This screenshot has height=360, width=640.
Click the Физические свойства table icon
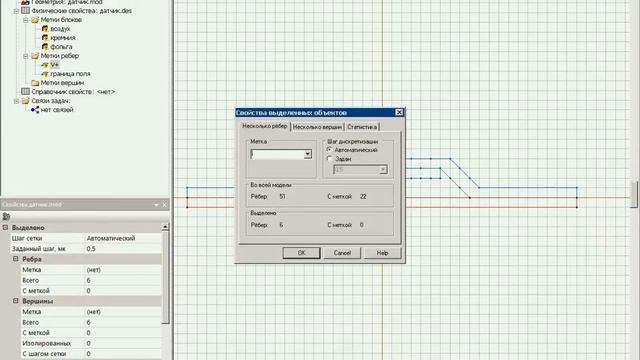click(x=25, y=11)
